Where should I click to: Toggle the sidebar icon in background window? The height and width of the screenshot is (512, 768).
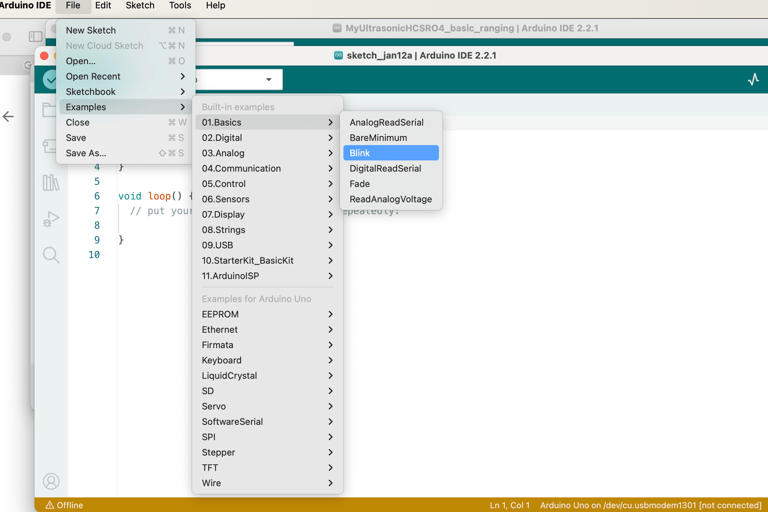coord(35,36)
